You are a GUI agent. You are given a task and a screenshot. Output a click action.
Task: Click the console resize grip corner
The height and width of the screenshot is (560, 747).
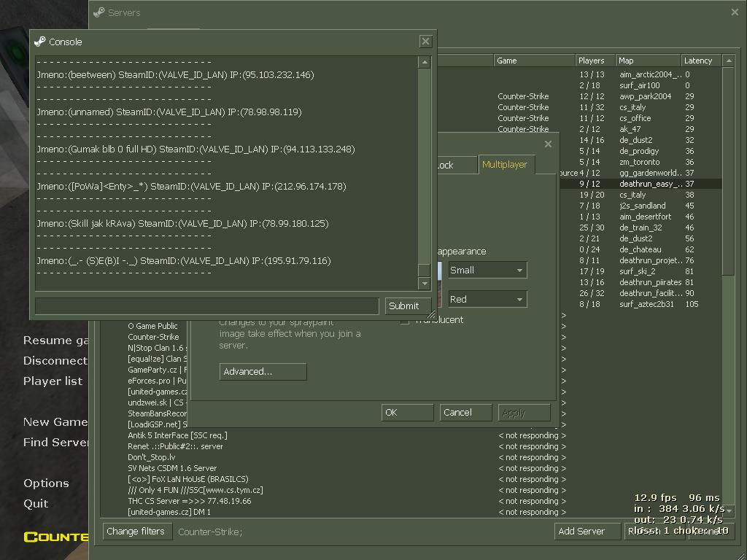(x=430, y=314)
